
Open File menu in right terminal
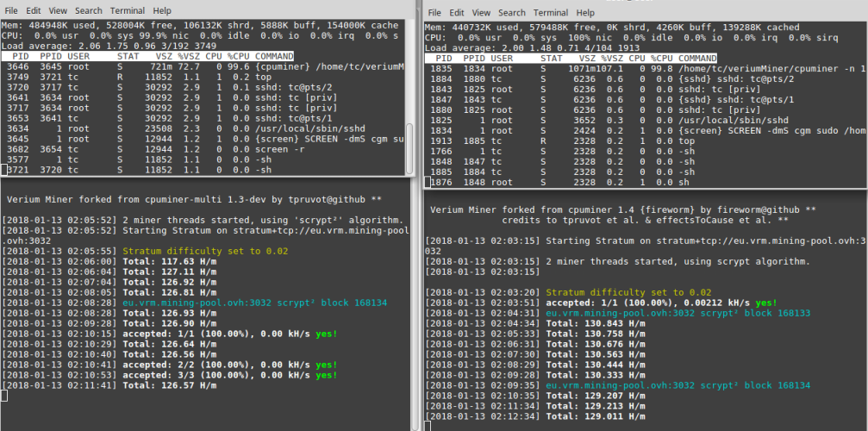pos(434,13)
